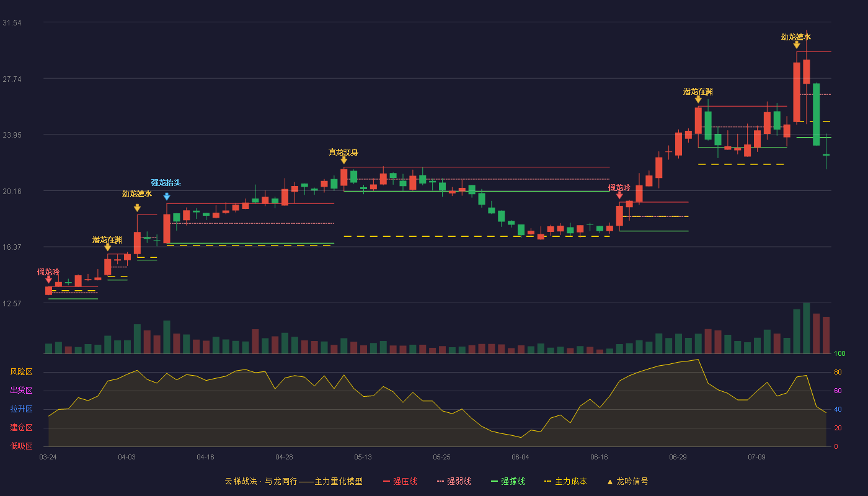Click the blue arrow under 强龙抬头
The image size is (868, 496).
pyautogui.click(x=167, y=197)
